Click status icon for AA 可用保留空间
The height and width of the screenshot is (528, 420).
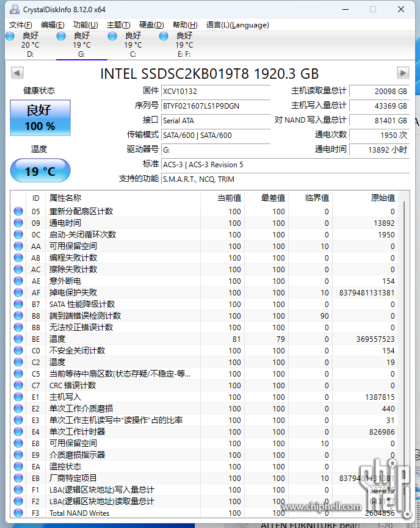(x=18, y=246)
